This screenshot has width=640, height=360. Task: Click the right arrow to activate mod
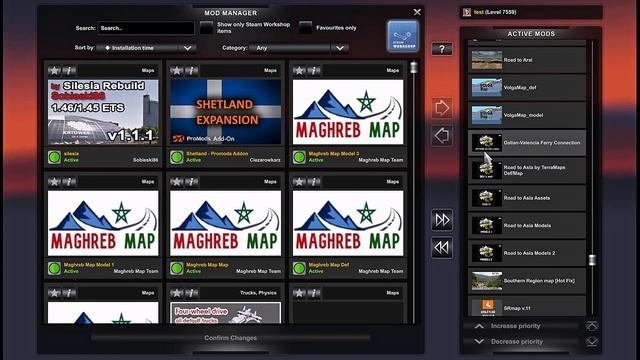click(442, 108)
